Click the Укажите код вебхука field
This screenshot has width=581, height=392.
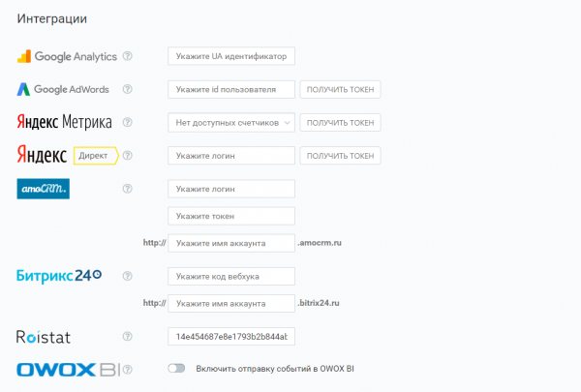pyautogui.click(x=231, y=277)
